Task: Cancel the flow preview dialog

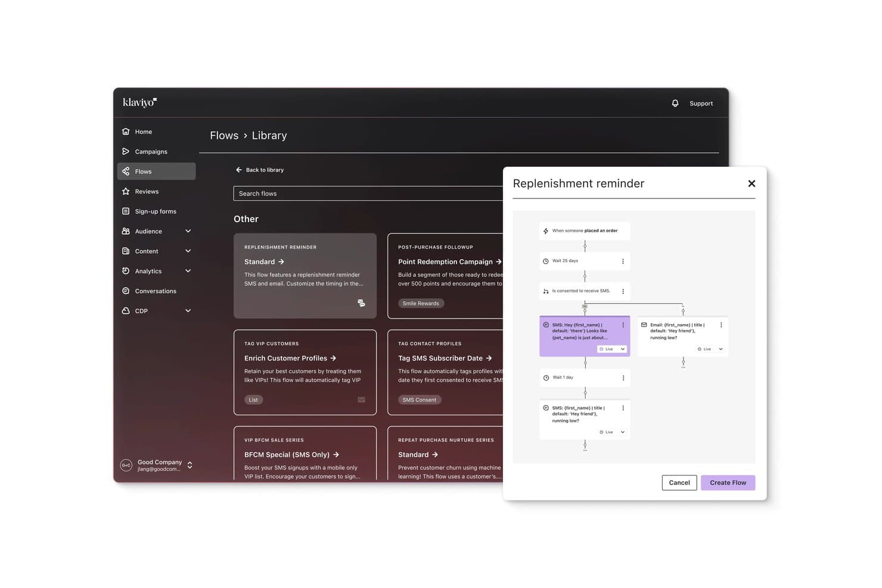Action: point(679,483)
